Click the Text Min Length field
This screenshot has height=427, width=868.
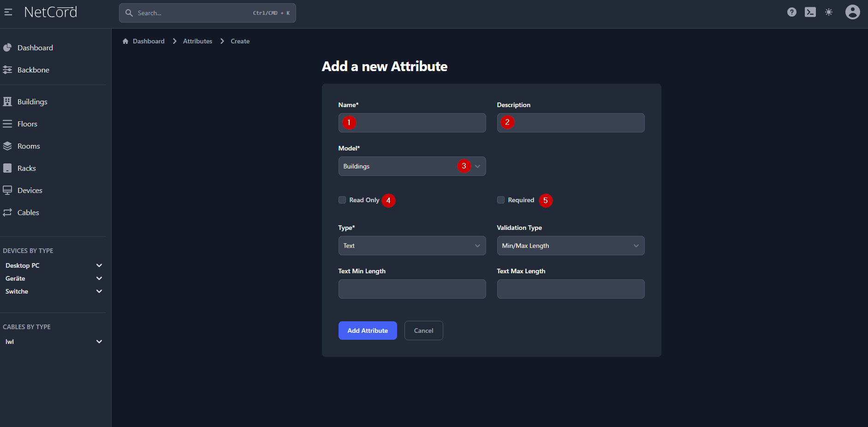(411, 289)
